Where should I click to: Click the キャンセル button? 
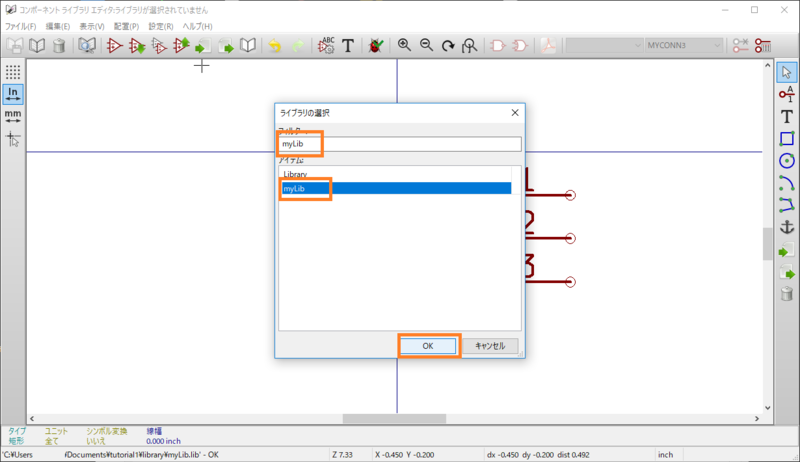coord(490,346)
